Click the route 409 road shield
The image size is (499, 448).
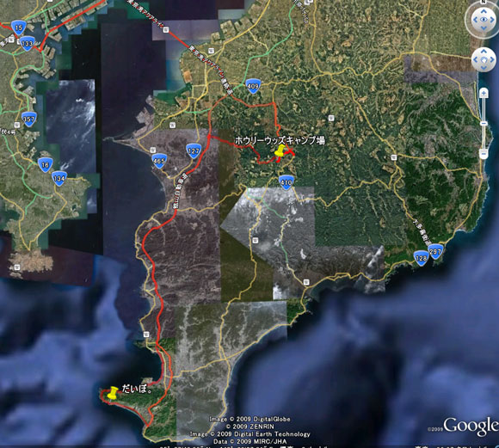[x=253, y=86]
